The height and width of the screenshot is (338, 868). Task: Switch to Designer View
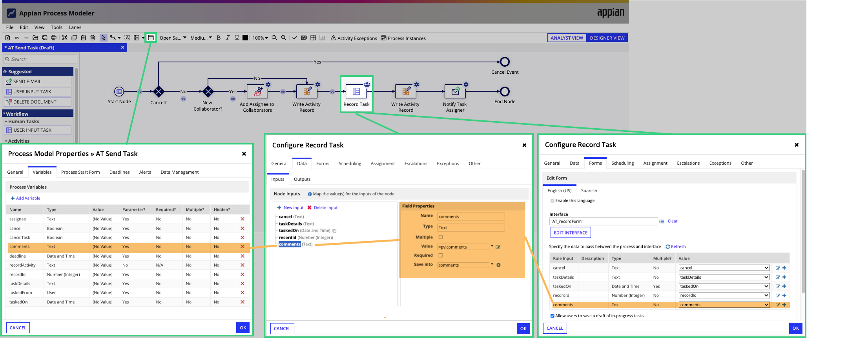click(x=607, y=38)
